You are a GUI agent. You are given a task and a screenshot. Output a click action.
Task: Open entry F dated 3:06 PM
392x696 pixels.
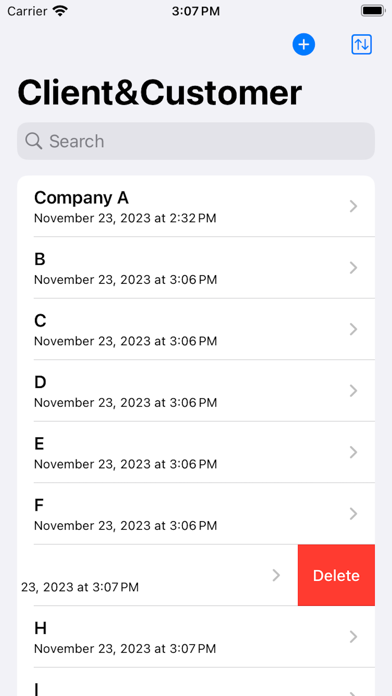(196, 514)
